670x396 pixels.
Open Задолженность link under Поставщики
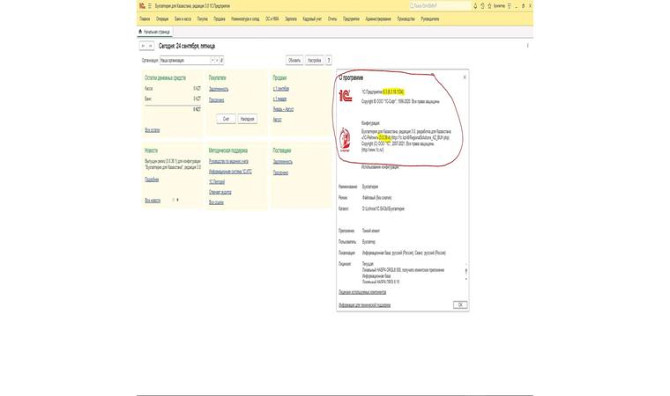pyautogui.click(x=282, y=162)
